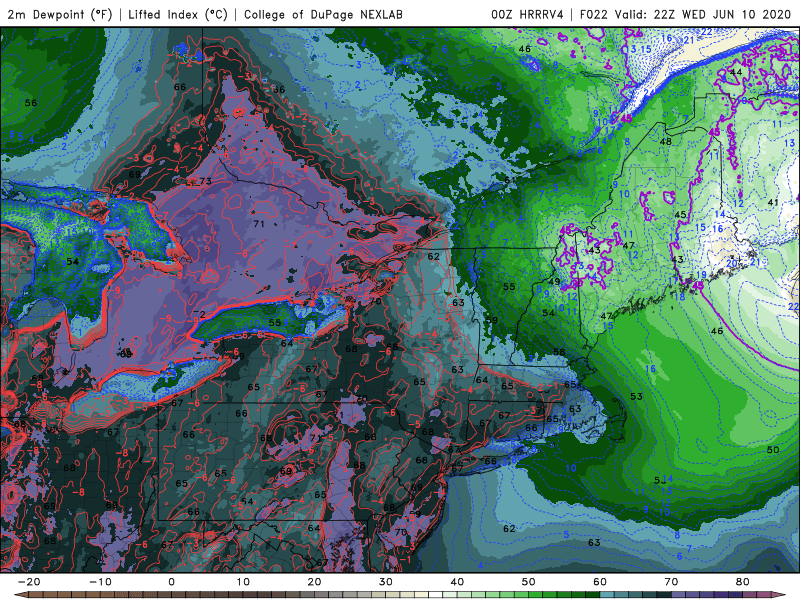Click the '48' dewpoint reading on the map
Image resolution: width=800 pixels, height=600 pixels.
(x=665, y=141)
